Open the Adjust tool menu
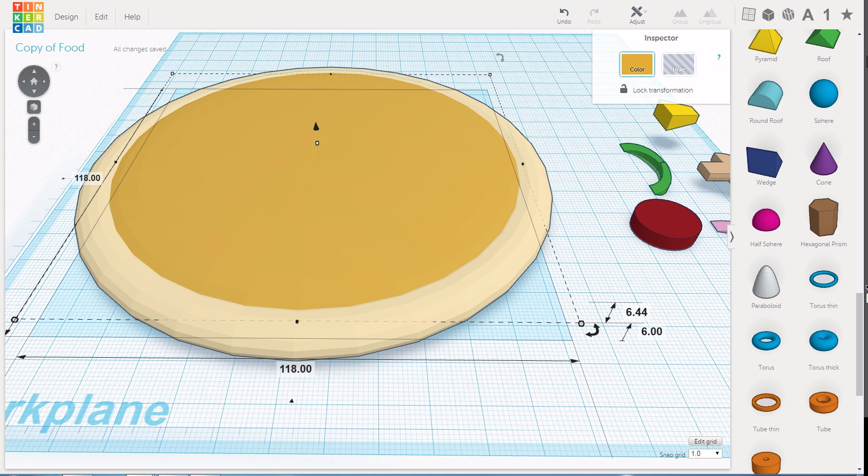868x476 pixels. 637,15
